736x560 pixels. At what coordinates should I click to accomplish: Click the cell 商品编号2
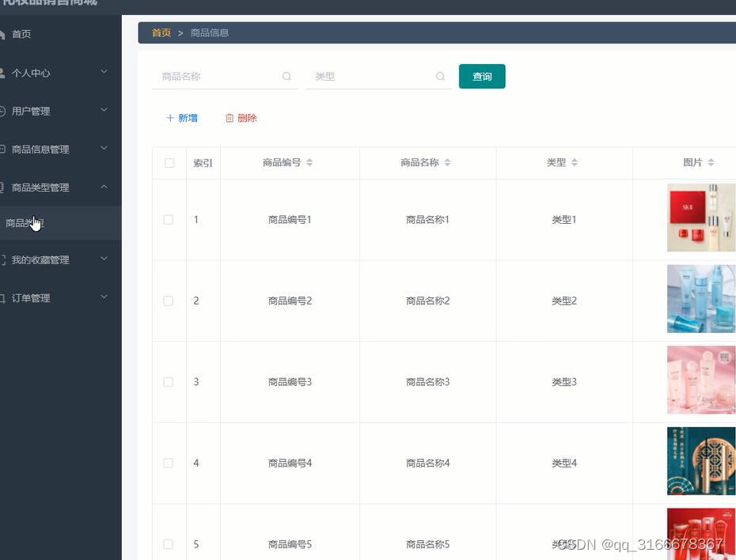point(290,301)
